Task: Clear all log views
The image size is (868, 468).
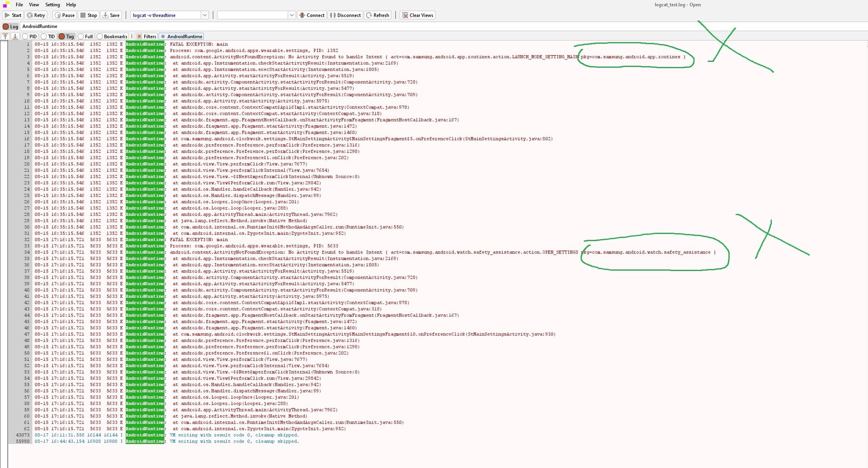Action: coord(418,15)
